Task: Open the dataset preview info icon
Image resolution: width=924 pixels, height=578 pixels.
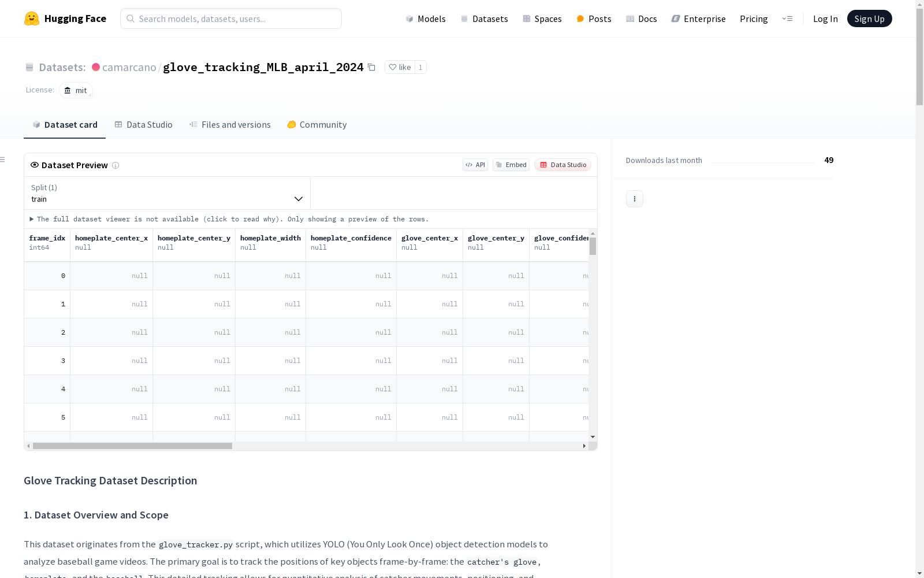Action: coord(115,165)
